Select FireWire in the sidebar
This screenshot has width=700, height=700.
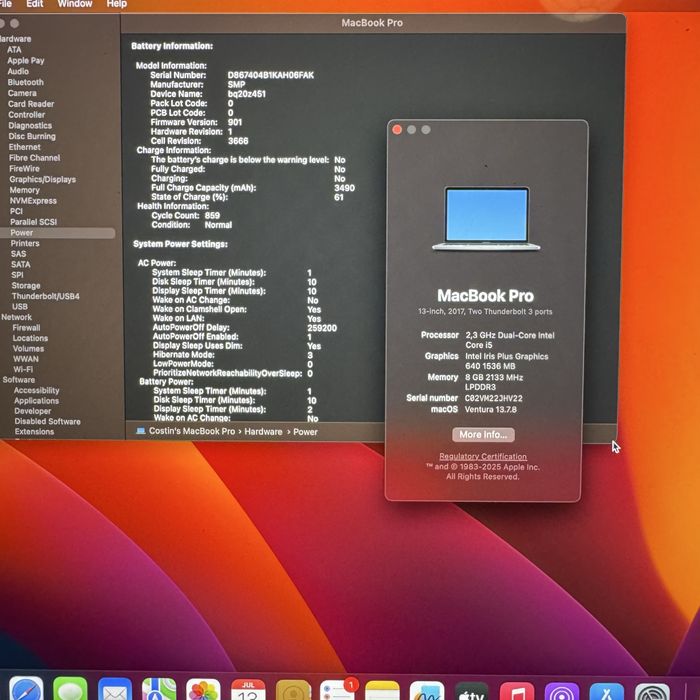click(x=24, y=168)
